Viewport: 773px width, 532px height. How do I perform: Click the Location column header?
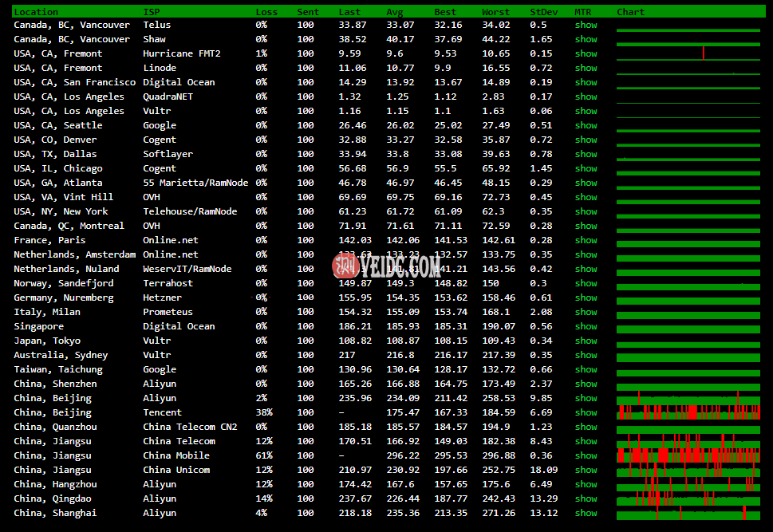(36, 12)
